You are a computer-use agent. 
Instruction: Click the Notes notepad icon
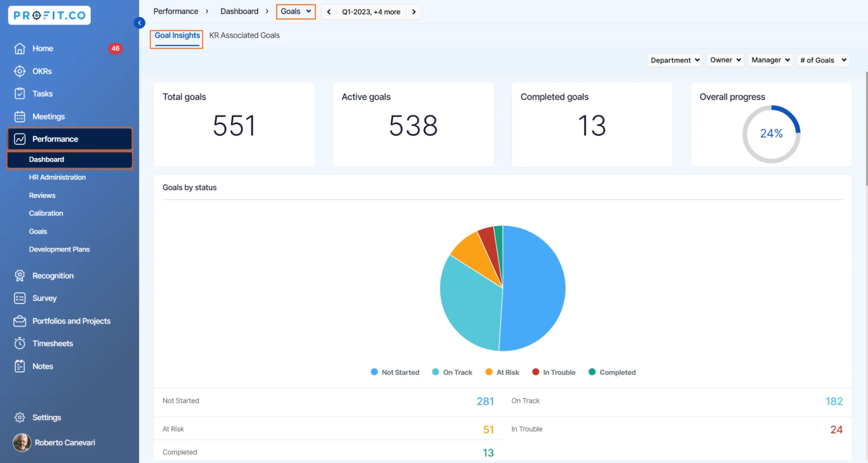click(x=20, y=366)
